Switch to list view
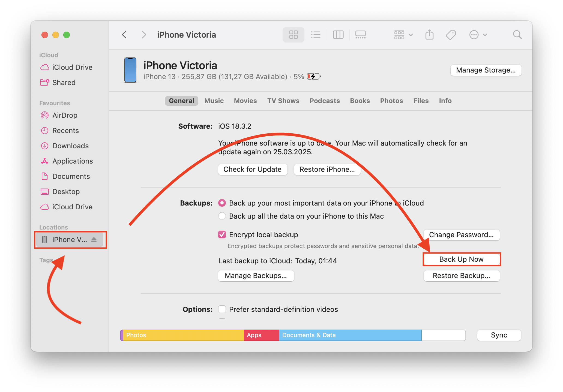 [x=316, y=35]
